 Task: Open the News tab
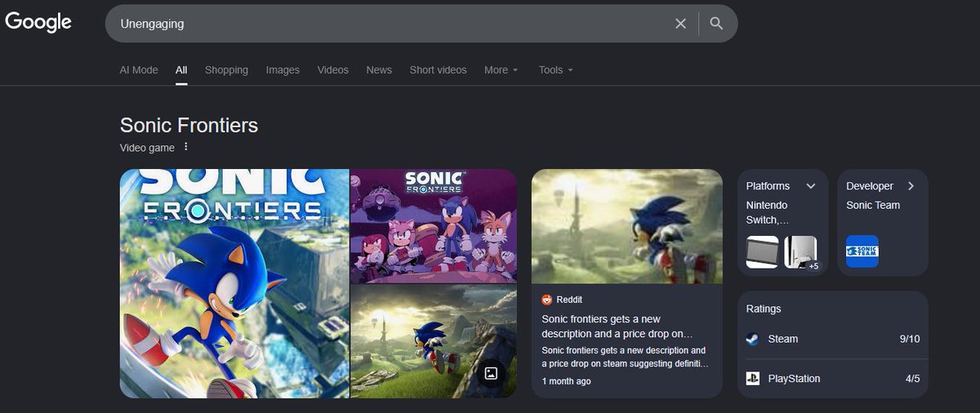pos(379,70)
